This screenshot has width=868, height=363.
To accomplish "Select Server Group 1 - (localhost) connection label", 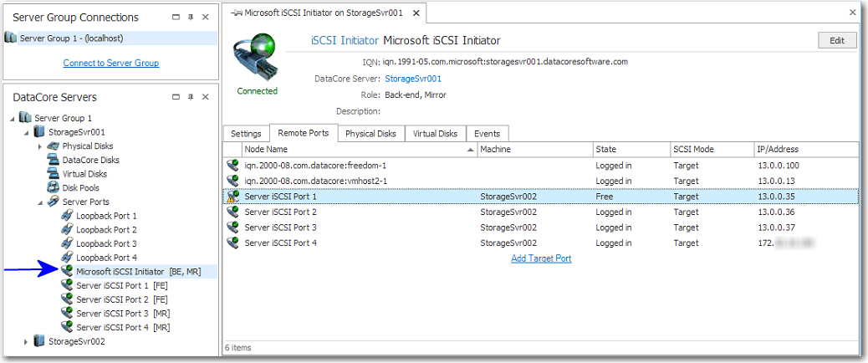I will pos(71,38).
